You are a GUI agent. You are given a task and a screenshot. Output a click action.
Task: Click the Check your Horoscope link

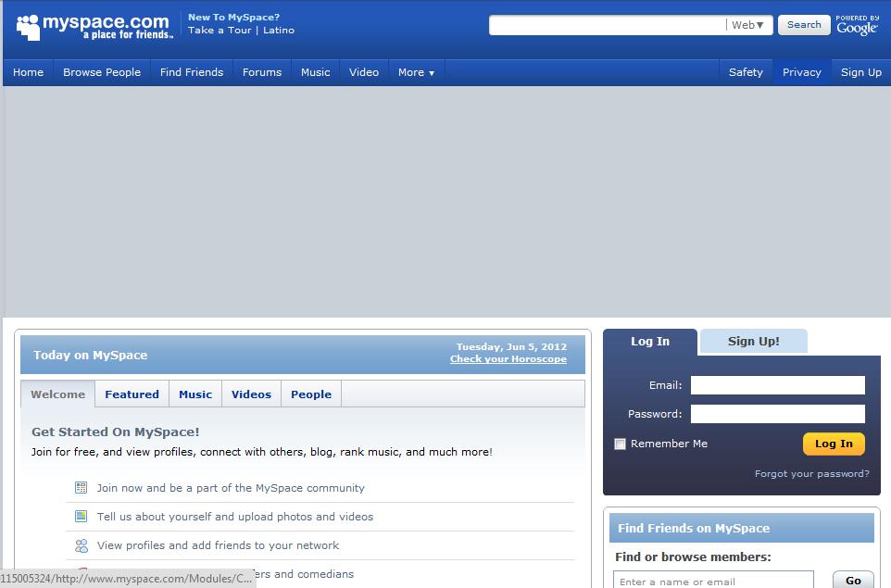point(508,359)
